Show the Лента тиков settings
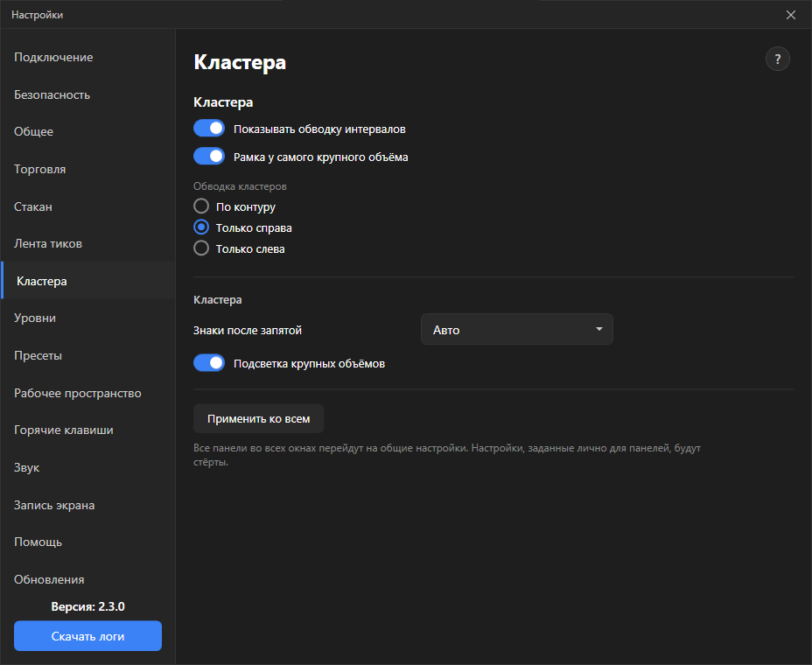The height and width of the screenshot is (665, 812). coord(88,244)
